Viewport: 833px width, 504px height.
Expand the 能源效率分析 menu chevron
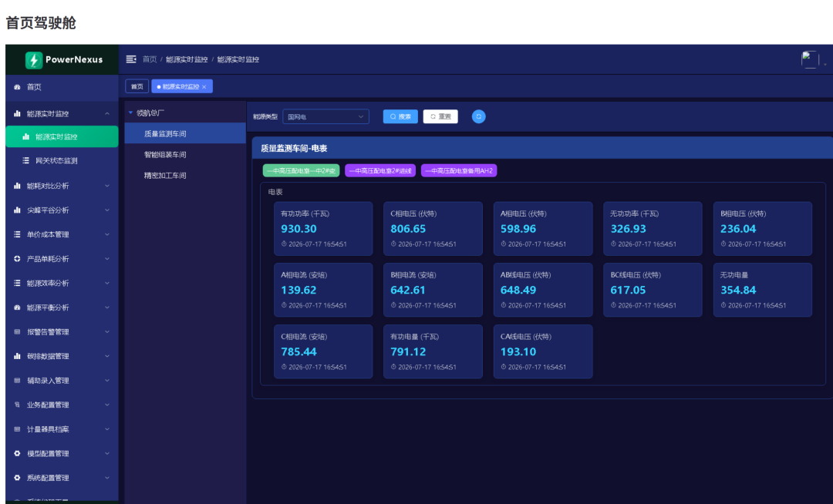tap(107, 284)
